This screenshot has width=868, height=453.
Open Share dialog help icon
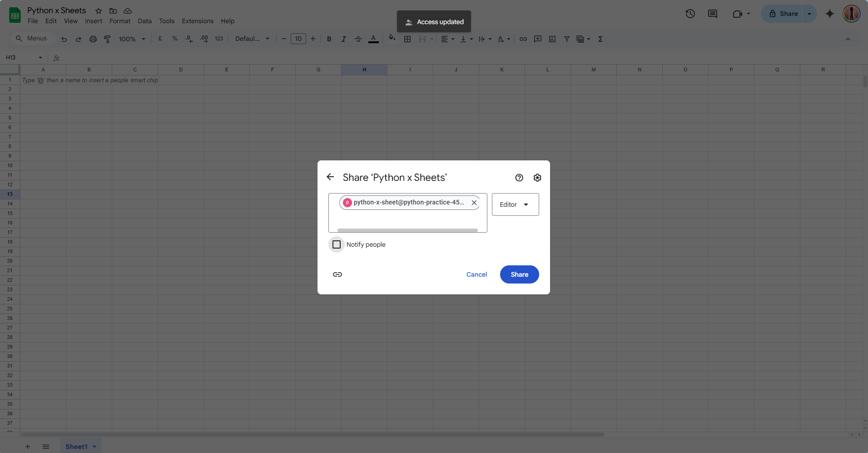coord(519,178)
